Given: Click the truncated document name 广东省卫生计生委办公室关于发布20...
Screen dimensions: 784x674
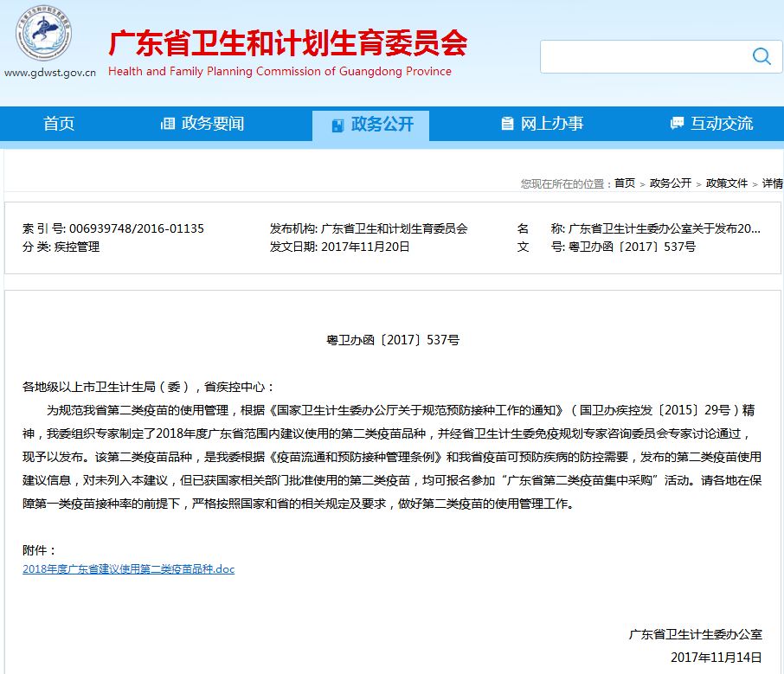Looking at the screenshot, I should pos(665,229).
